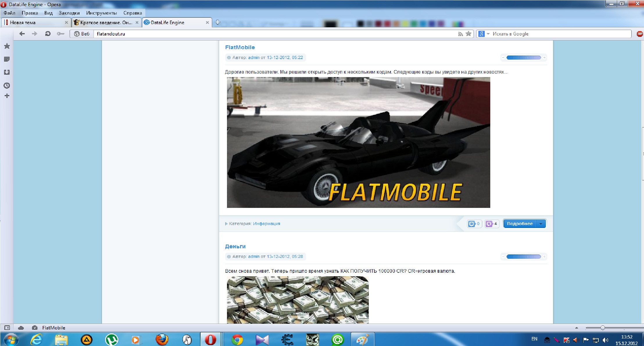Expand the status bar zoom menu arrow

[x=577, y=328]
